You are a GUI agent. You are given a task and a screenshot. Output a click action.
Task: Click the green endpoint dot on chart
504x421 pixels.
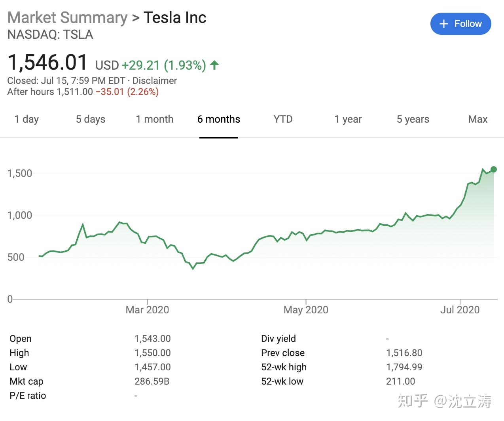[493, 169]
